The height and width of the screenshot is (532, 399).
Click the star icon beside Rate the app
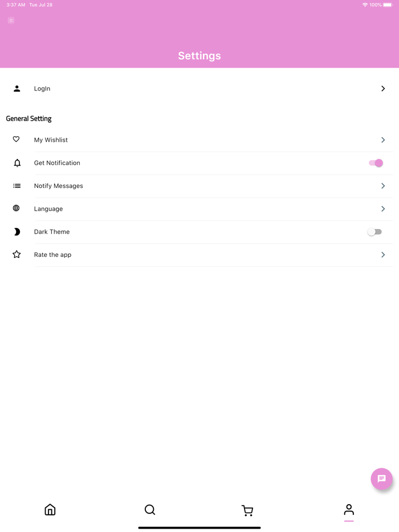coord(17,255)
